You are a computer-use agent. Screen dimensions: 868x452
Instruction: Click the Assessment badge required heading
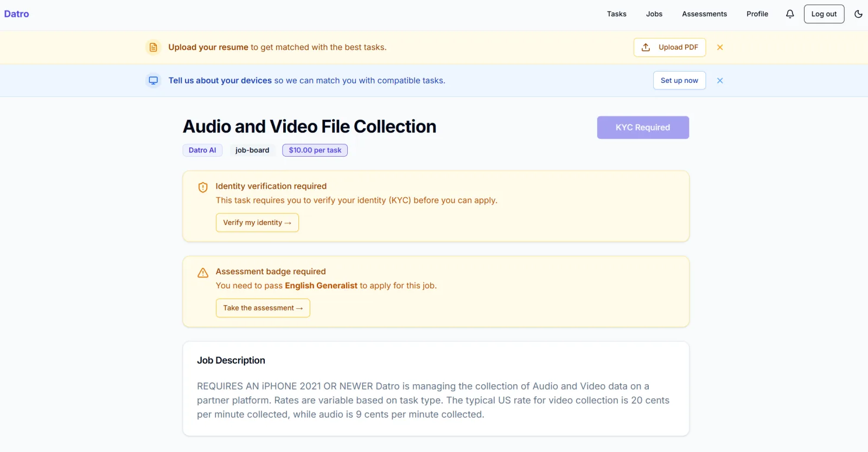point(271,272)
